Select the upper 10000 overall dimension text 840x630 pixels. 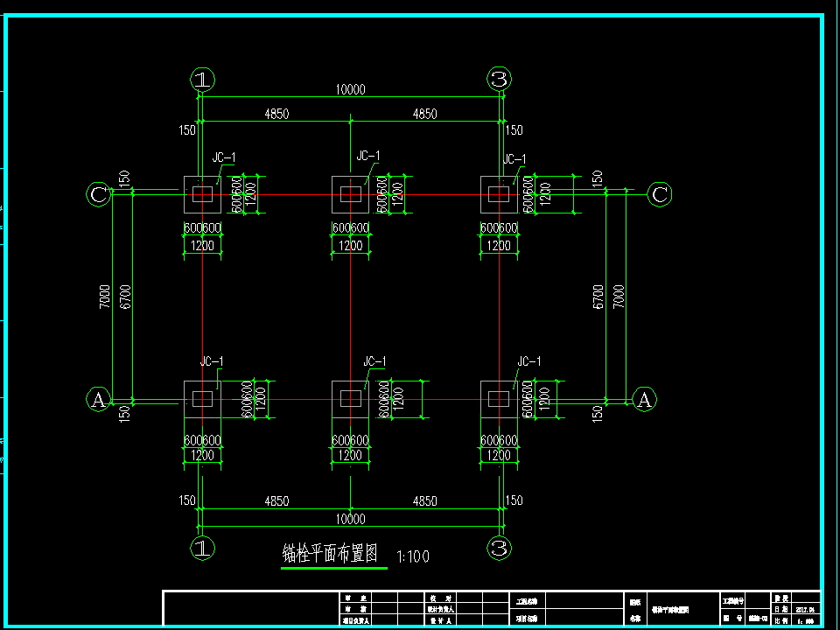click(x=350, y=89)
